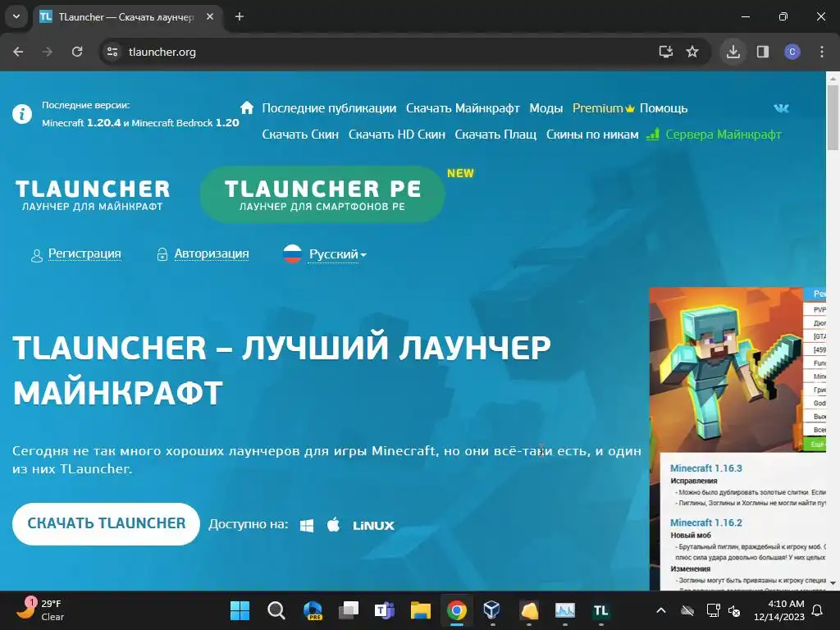Open File Explorer from the taskbar
The height and width of the screenshot is (630, 840).
[x=421, y=610]
